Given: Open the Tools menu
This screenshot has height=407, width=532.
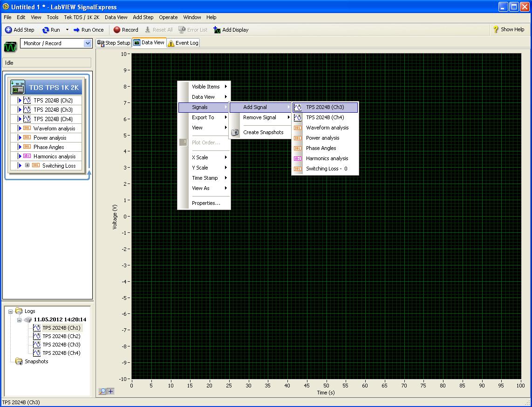Looking at the screenshot, I should click(53, 17).
